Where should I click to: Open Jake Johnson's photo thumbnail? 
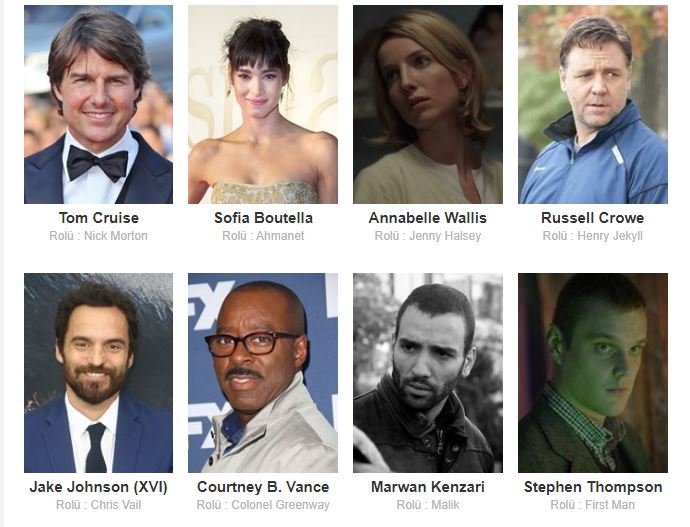pyautogui.click(x=99, y=373)
